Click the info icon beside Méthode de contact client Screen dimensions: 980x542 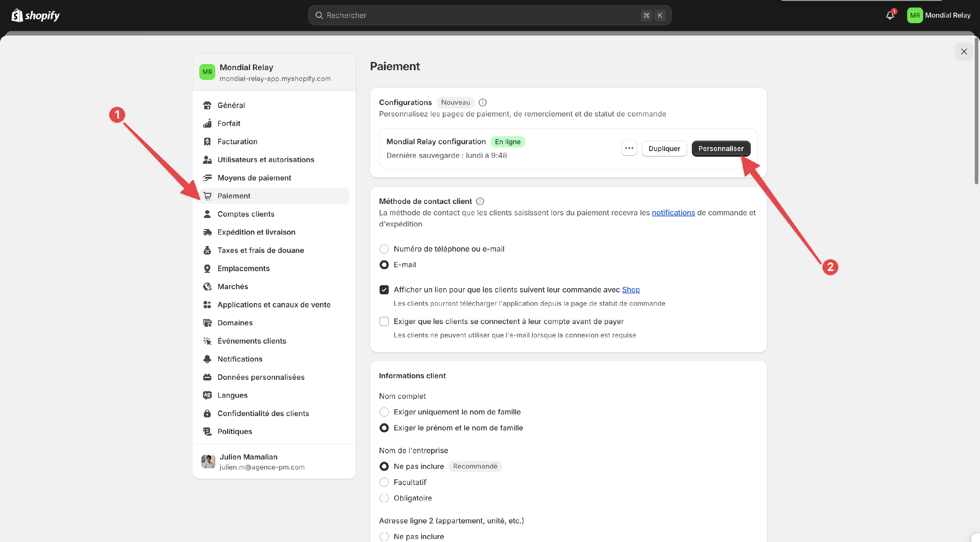(480, 201)
